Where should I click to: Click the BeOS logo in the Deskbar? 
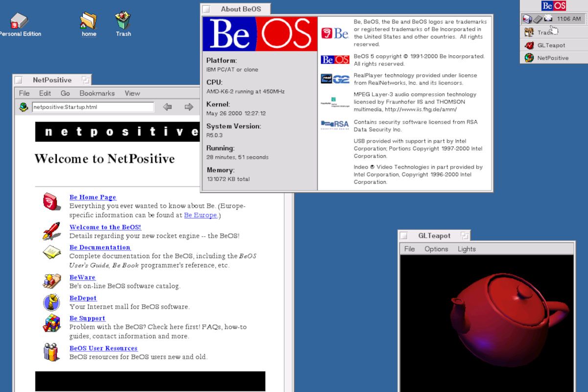[x=554, y=6]
